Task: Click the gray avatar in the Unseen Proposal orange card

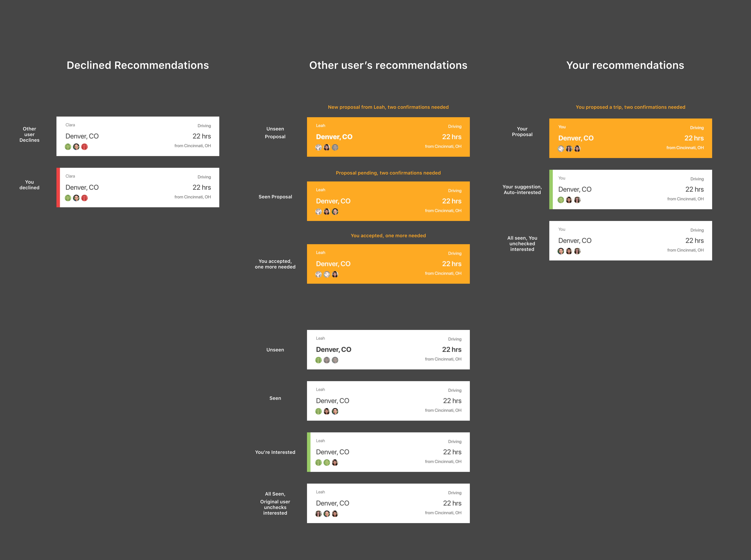Action: click(x=335, y=147)
